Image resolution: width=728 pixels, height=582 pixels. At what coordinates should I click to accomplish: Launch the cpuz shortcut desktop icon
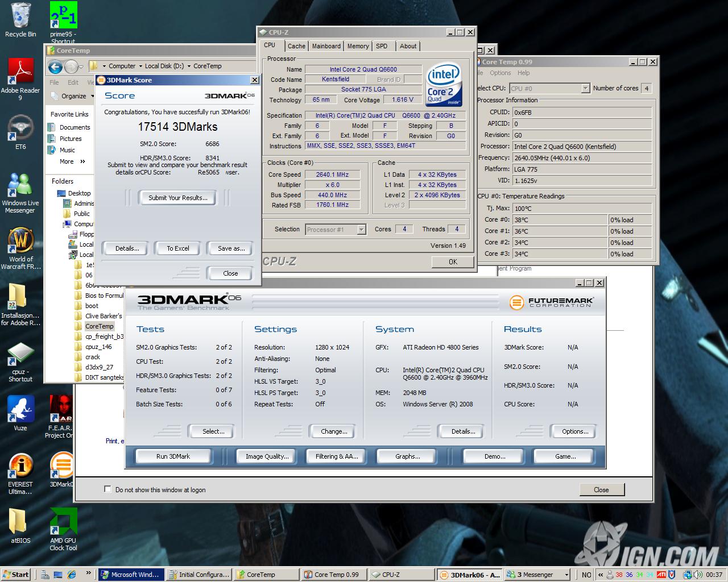coord(20,361)
